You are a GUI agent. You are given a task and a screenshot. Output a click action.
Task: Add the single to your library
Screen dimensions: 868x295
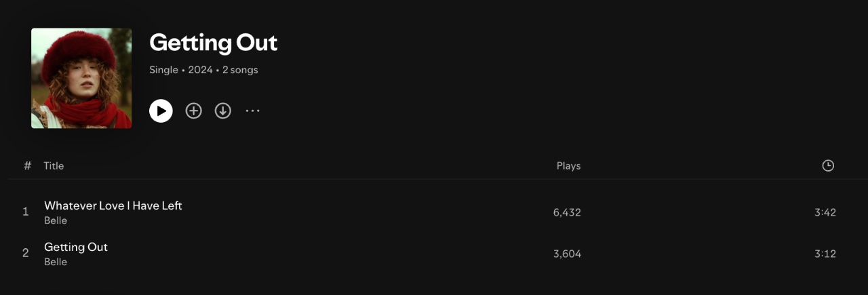coord(194,111)
